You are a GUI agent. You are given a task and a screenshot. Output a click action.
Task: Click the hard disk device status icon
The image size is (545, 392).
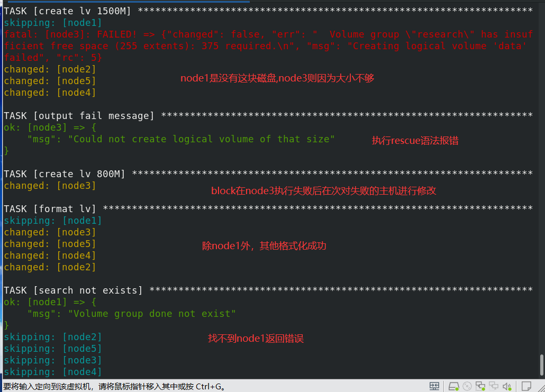453,386
